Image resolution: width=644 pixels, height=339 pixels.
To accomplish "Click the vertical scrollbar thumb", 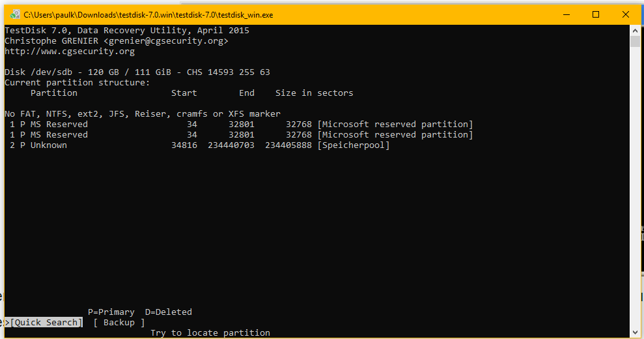I will [x=635, y=41].
